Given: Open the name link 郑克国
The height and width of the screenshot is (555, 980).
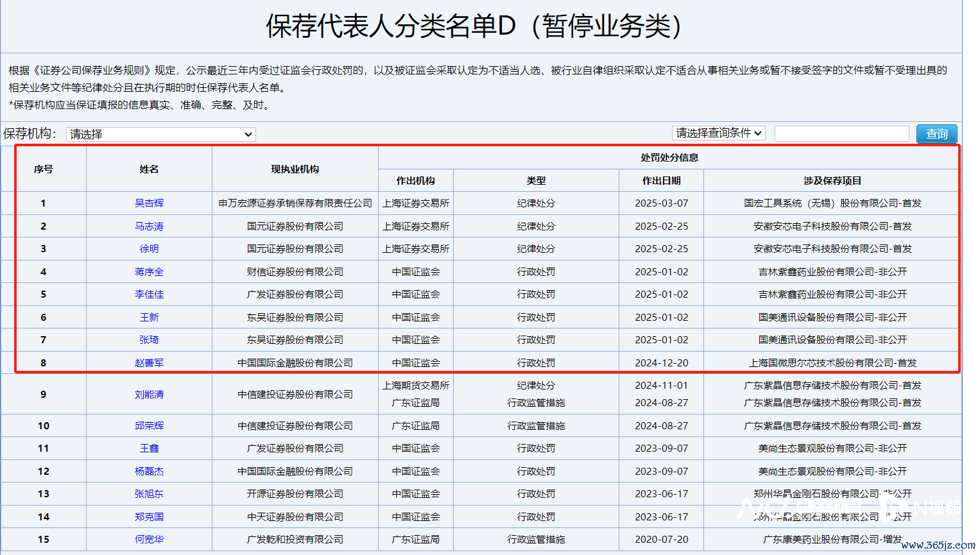Looking at the screenshot, I should pos(149,517).
